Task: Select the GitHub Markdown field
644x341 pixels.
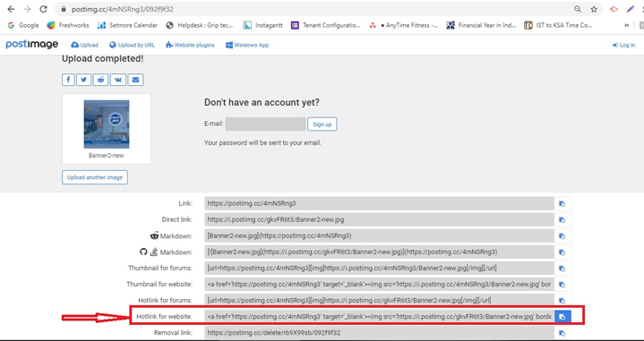Action: tap(380, 252)
